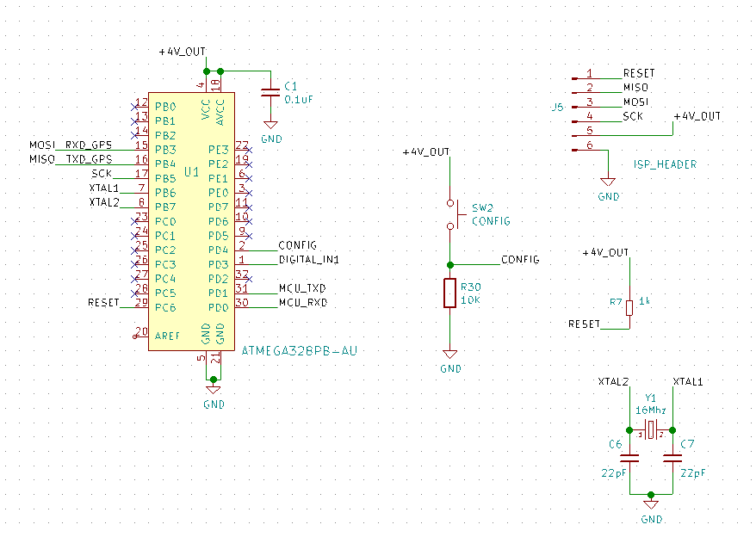Select the XTAL1 label above capacitor C7
The height and width of the screenshot is (537, 756).
pos(688,380)
